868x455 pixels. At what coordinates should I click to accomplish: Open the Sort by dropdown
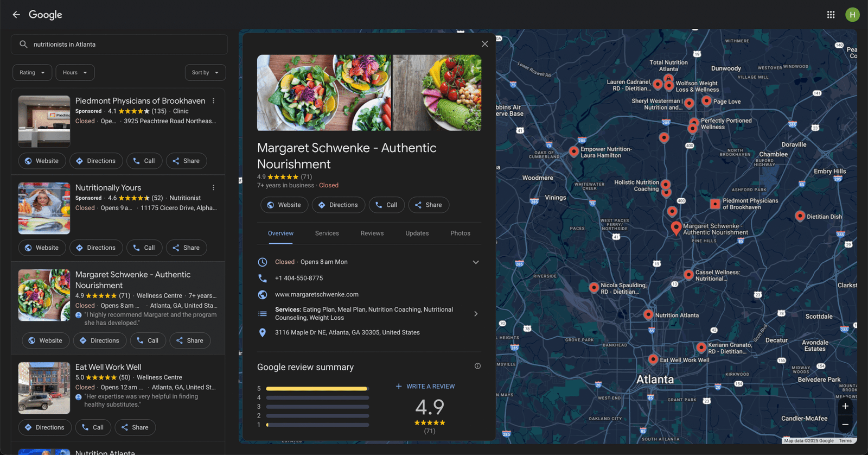coord(205,72)
